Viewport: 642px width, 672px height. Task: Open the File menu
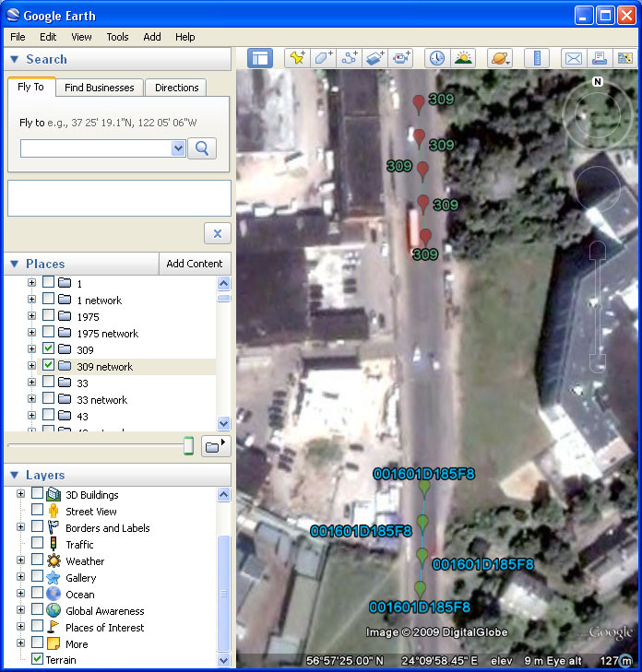point(18,37)
